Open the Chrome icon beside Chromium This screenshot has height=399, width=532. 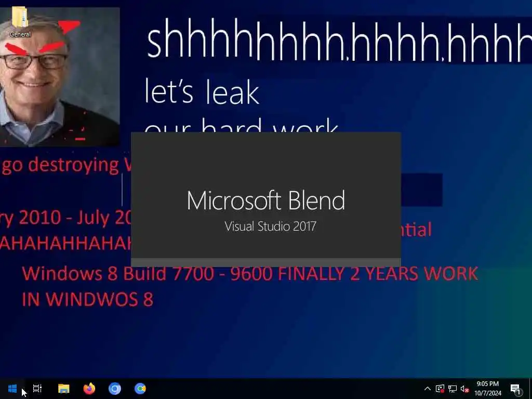pos(140,389)
